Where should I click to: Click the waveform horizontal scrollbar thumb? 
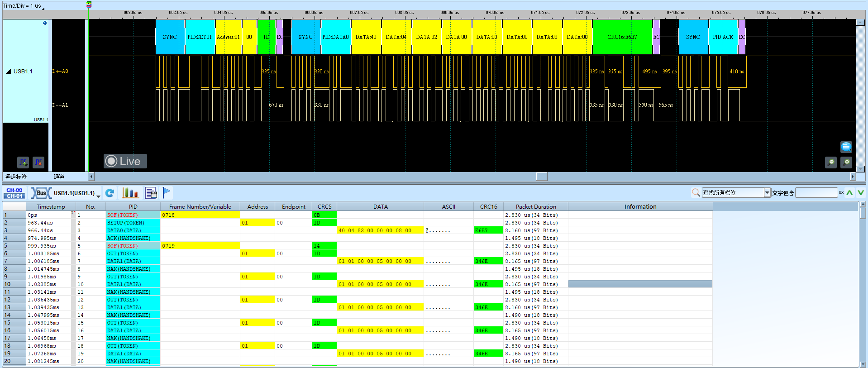point(542,177)
